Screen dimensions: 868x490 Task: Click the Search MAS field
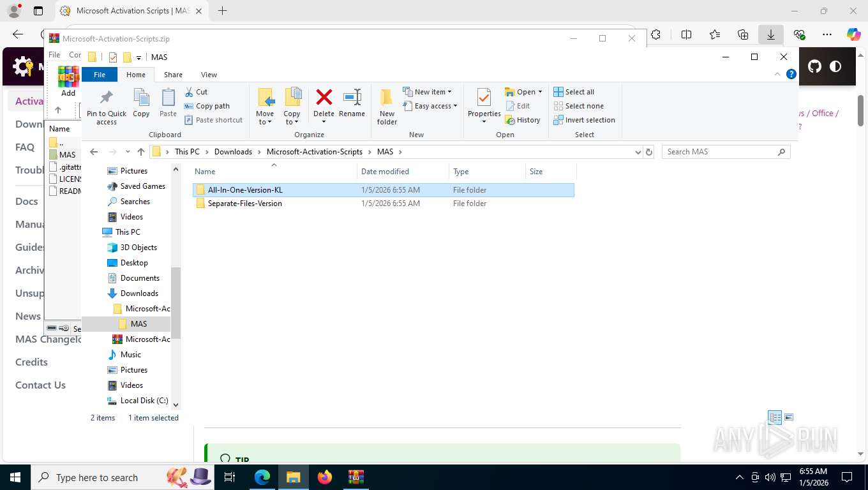point(726,152)
